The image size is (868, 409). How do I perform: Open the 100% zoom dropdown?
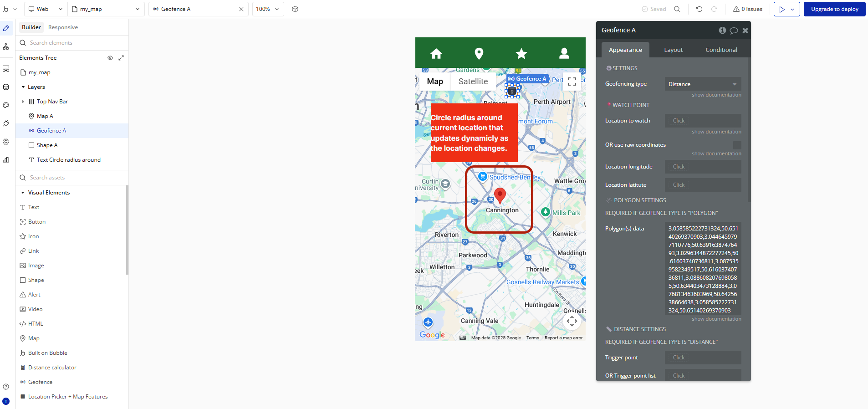coord(268,9)
